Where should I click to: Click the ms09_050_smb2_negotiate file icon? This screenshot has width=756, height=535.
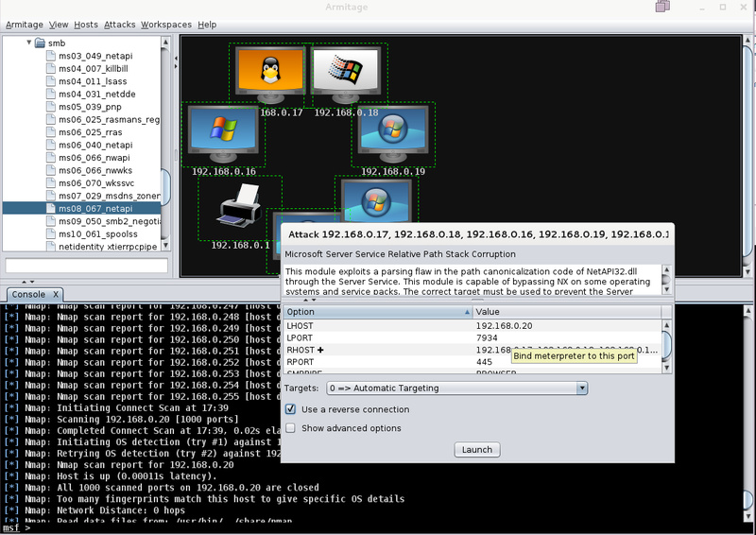[51, 221]
